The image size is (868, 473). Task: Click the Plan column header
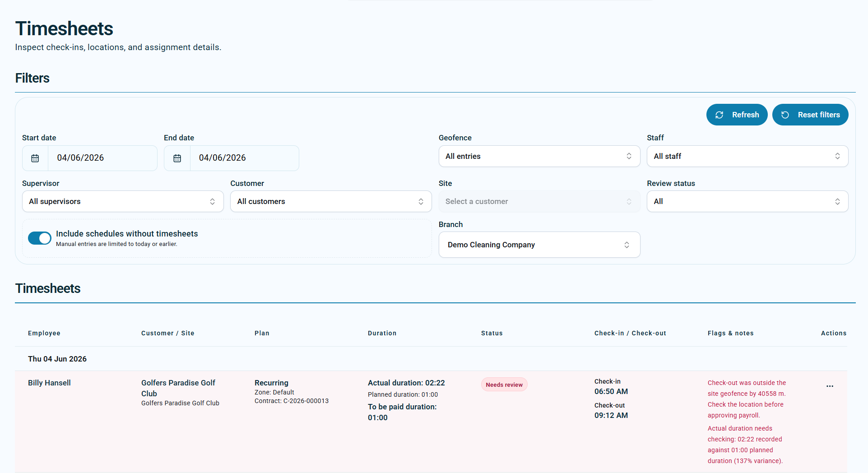[262, 333]
